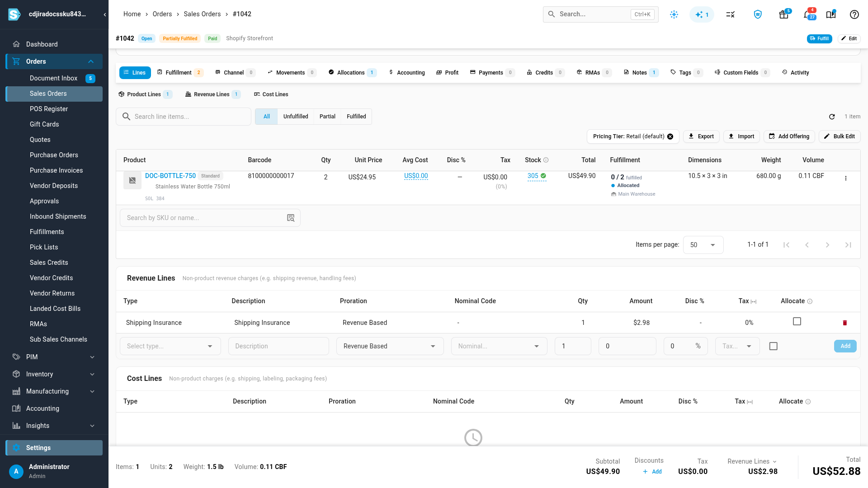Click the Description field for new revenue line
The width and height of the screenshot is (868, 488).
pos(278,346)
